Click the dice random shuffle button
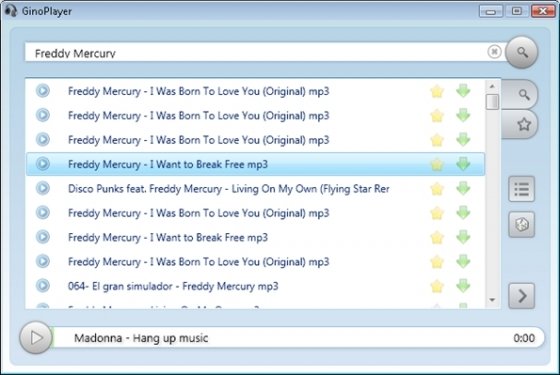Image resolution: width=560 pixels, height=375 pixels. tap(522, 225)
